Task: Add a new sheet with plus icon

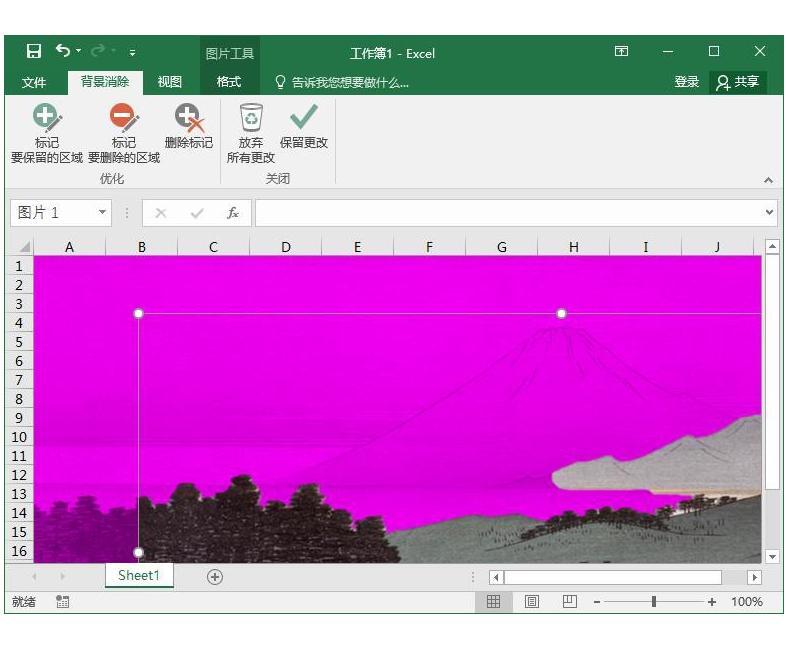Action: (215, 577)
